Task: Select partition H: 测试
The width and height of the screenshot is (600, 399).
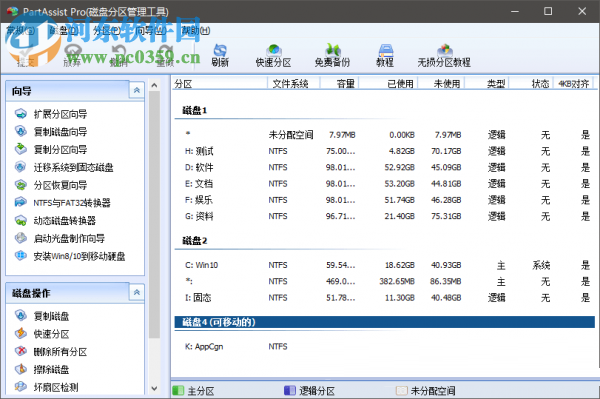Action: point(385,151)
